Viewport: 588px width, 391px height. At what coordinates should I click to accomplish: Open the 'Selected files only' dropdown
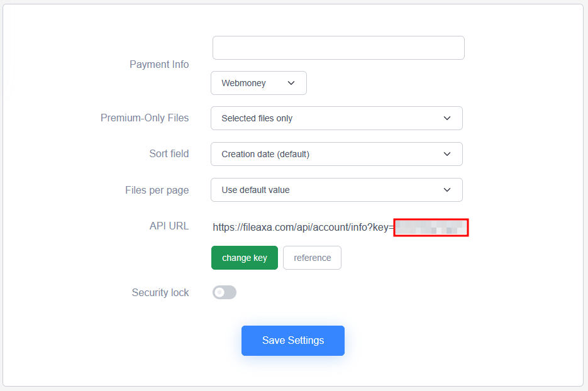pos(336,118)
